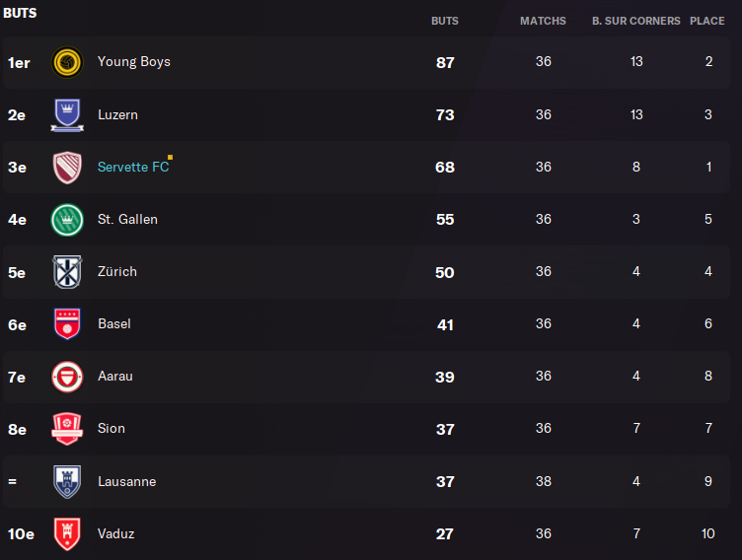Click the Lausanne club crest
Viewport: 742px width, 560px height.
pos(67,481)
